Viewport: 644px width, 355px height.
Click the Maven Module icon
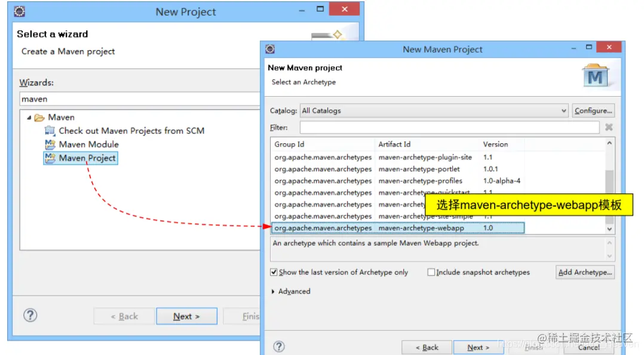pyautogui.click(x=50, y=144)
